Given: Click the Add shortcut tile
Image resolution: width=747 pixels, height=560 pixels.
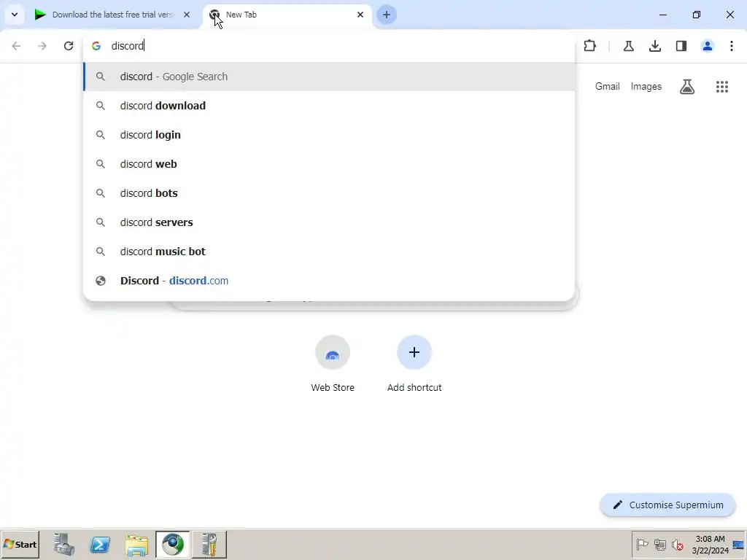Looking at the screenshot, I should pos(414,364).
